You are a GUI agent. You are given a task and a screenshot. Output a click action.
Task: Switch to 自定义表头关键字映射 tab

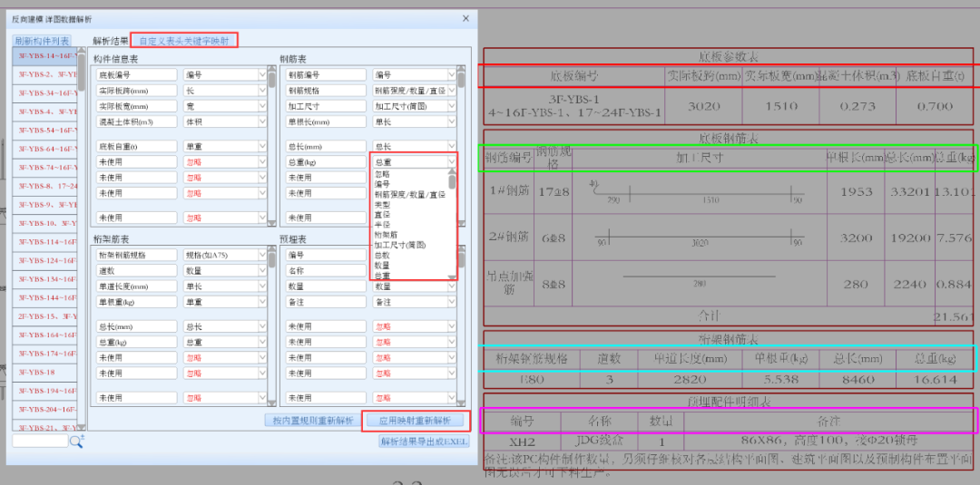(184, 41)
